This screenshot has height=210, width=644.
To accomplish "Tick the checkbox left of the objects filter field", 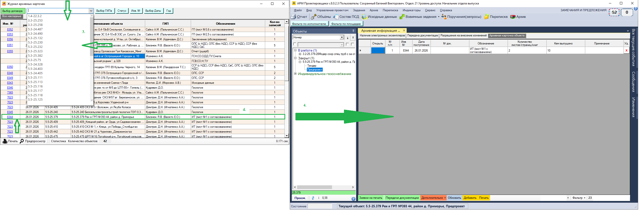I will tap(295, 44).
